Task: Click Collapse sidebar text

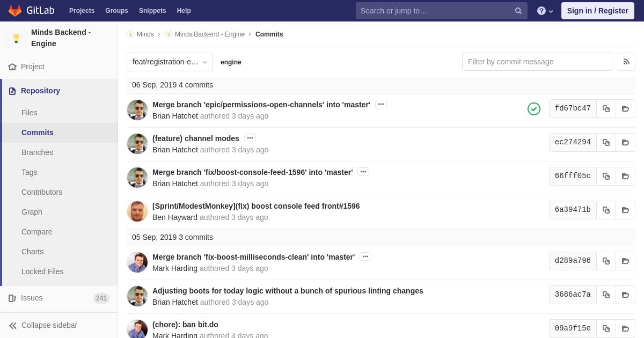Action: pos(49,325)
